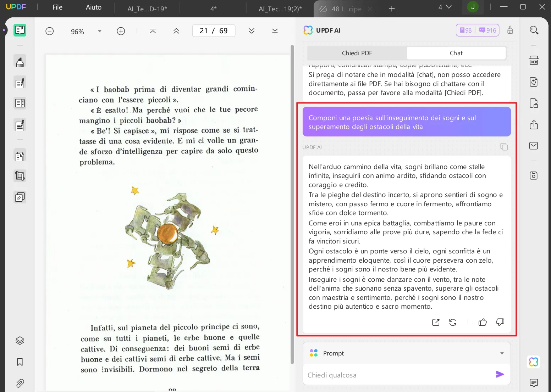Image resolution: width=551 pixels, height=392 pixels.
Task: Open the Aiuto menu
Action: click(x=94, y=7)
